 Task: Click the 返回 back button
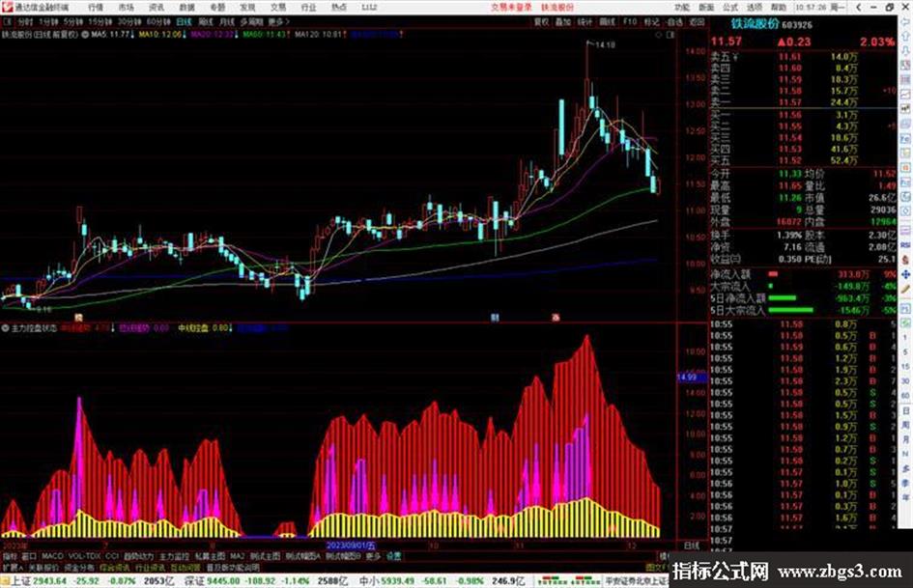(697, 21)
